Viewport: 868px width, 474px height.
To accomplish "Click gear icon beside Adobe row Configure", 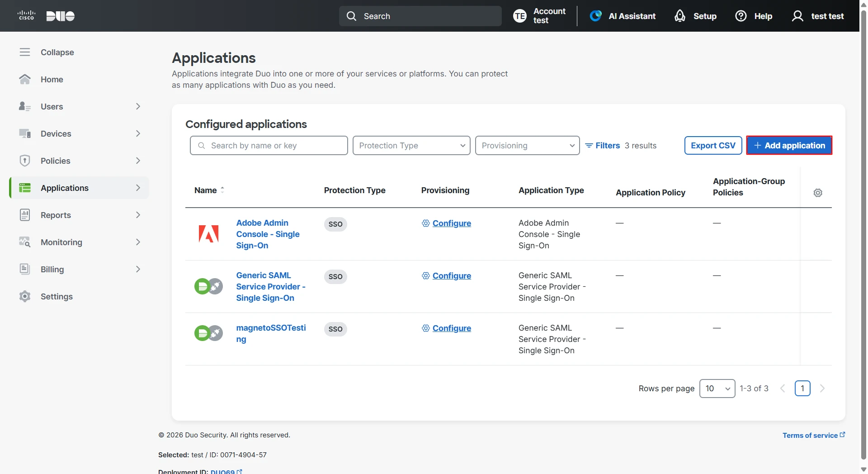I will tap(425, 223).
